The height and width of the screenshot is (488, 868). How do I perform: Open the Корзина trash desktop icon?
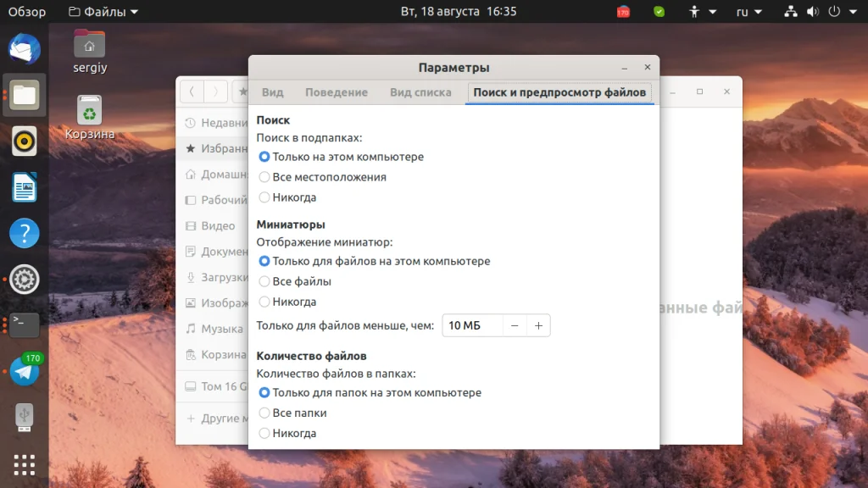pyautogui.click(x=90, y=118)
